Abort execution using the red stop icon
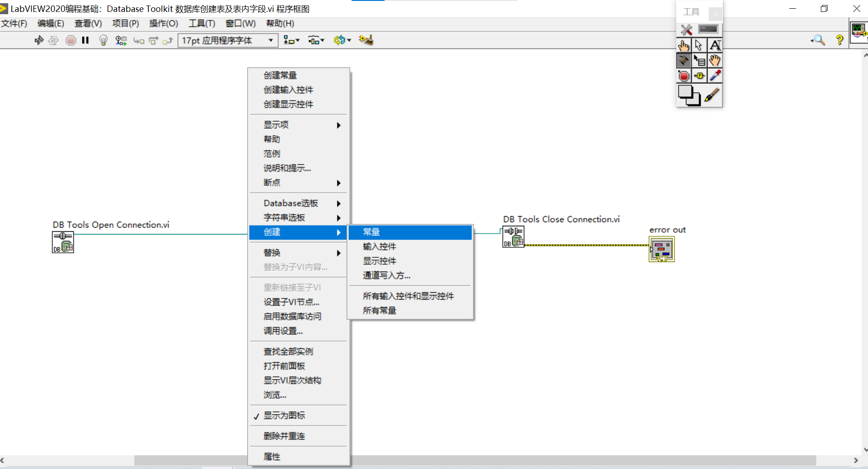Image resolution: width=868 pixels, height=469 pixels. (71, 40)
